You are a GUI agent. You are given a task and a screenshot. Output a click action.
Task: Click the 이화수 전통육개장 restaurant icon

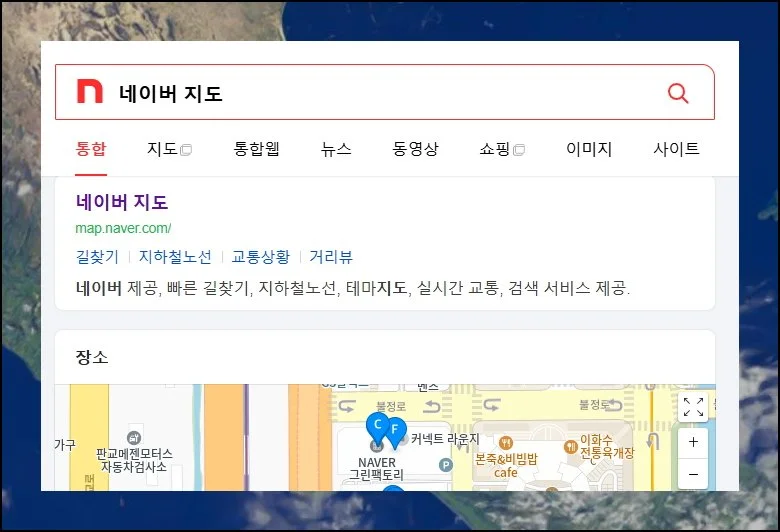(x=571, y=446)
